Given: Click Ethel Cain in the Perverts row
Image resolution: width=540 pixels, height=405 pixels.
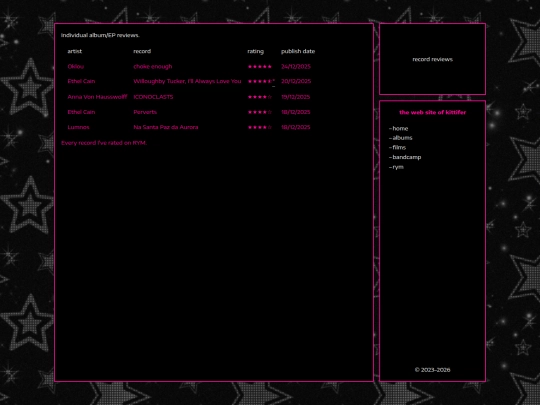Looking at the screenshot, I should [81, 112].
